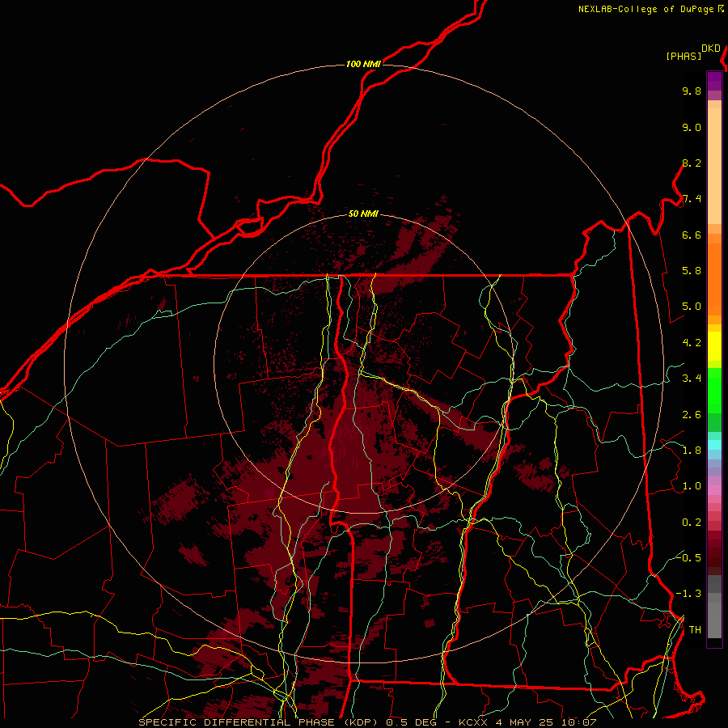Click the cyan segment of the color bar

pyautogui.click(x=714, y=445)
